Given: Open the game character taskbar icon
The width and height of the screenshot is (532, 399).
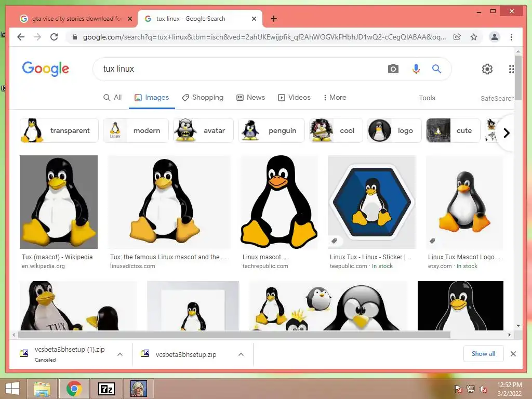Looking at the screenshot, I should [139, 389].
